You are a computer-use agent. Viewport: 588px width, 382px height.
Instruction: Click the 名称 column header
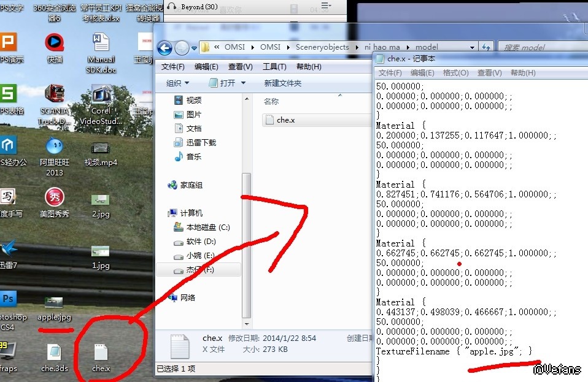(271, 102)
